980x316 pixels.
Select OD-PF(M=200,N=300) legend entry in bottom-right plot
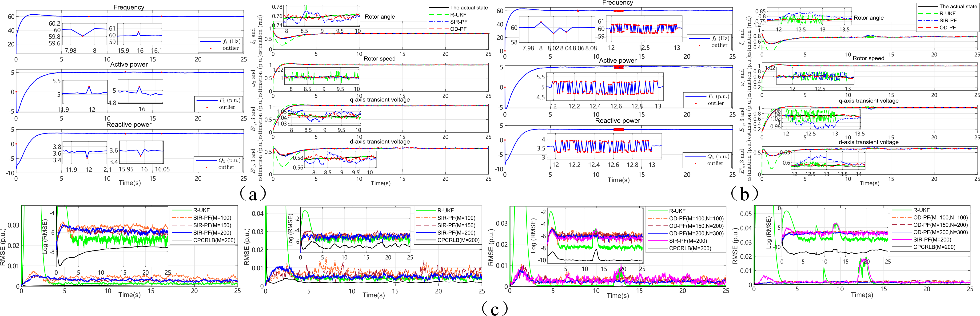[x=940, y=232]
